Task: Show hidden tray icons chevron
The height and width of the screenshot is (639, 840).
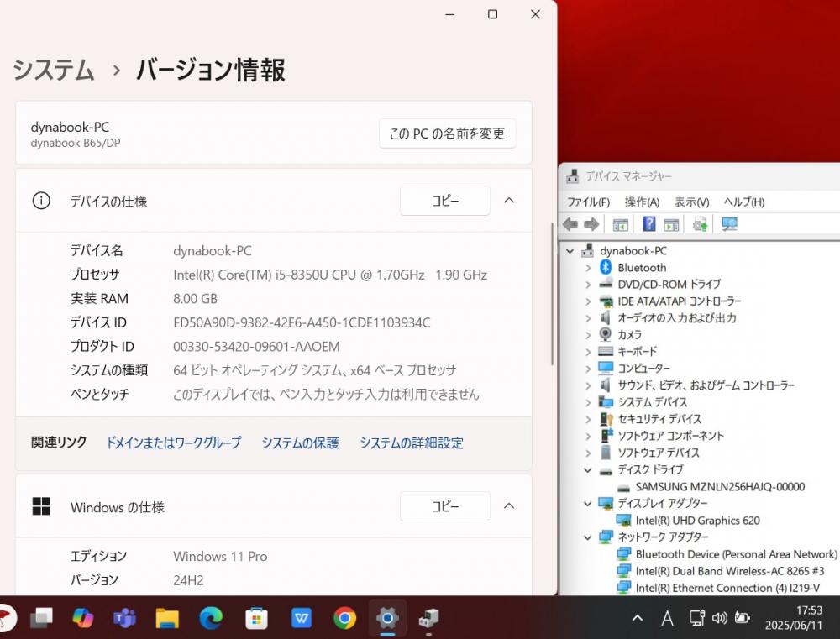Action: (x=638, y=618)
